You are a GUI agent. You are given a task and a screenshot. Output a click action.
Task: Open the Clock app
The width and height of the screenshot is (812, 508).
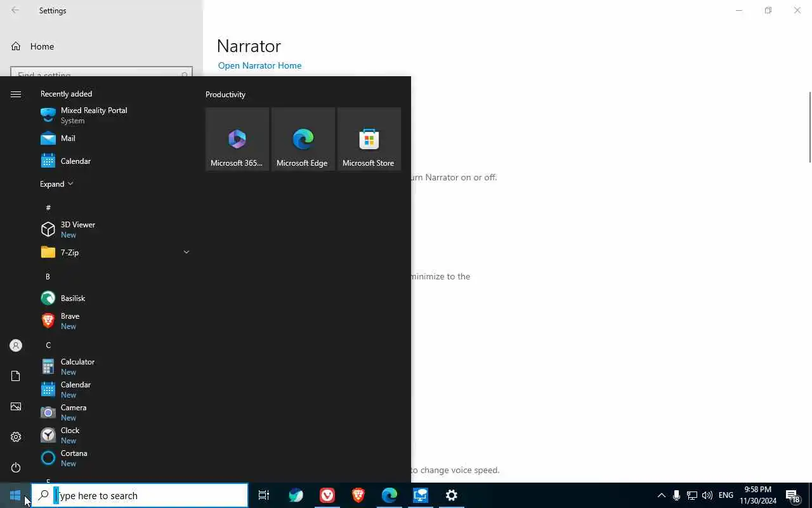click(114, 435)
